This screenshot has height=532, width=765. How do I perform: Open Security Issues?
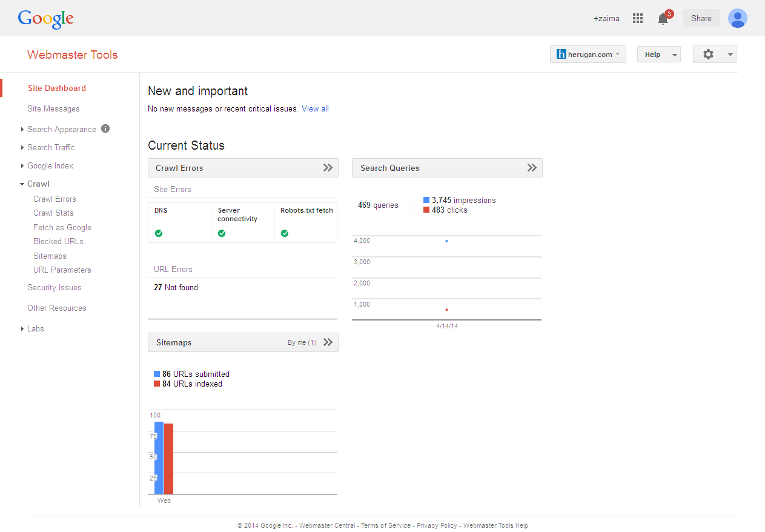coord(55,288)
